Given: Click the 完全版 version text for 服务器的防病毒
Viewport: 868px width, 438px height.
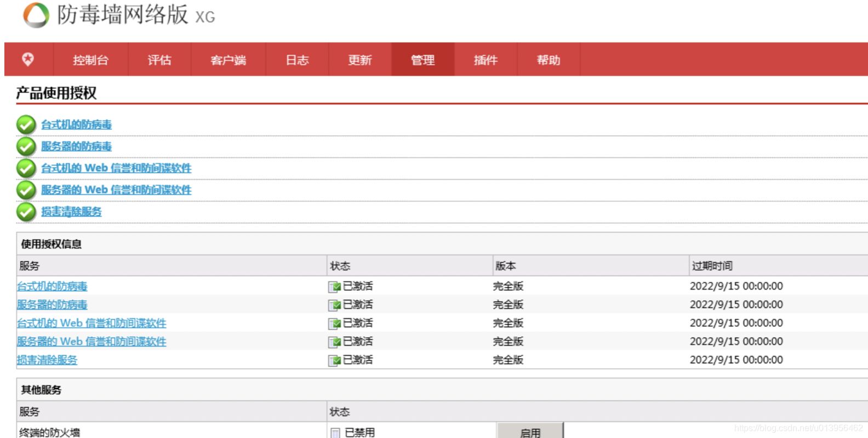Looking at the screenshot, I should [508, 304].
